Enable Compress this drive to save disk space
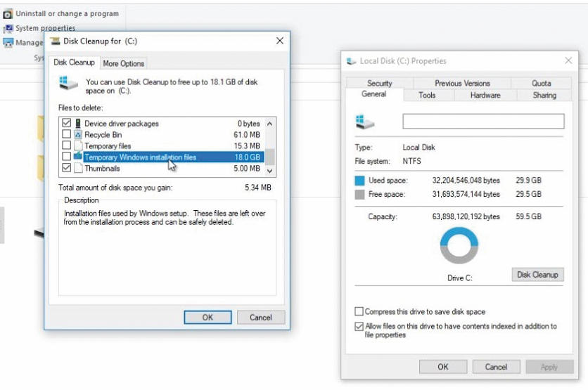The height and width of the screenshot is (390, 588). click(x=359, y=312)
